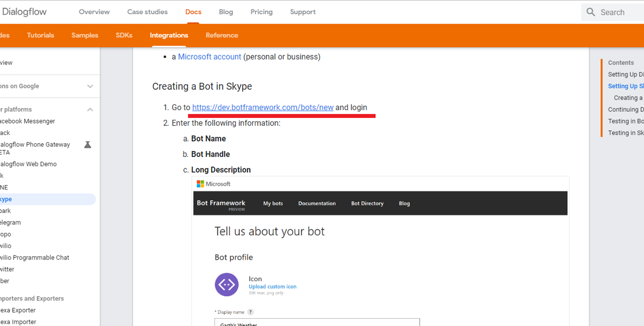This screenshot has height=326, width=644.
Task: Go to the Tutorials section
Action: click(x=41, y=36)
